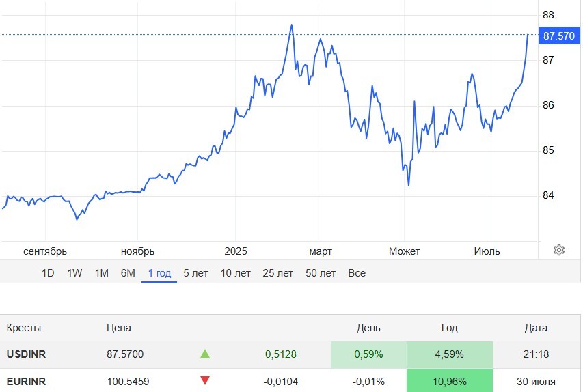Select the 6M time range

(128, 273)
